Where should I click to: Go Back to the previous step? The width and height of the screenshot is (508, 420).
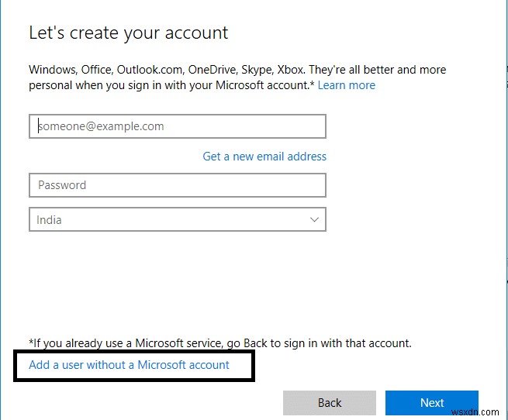[330, 403]
